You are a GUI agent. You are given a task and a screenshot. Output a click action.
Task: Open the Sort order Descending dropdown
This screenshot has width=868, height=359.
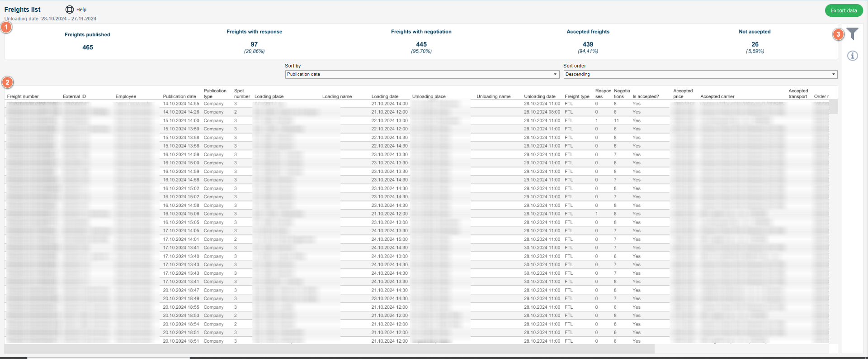click(700, 74)
